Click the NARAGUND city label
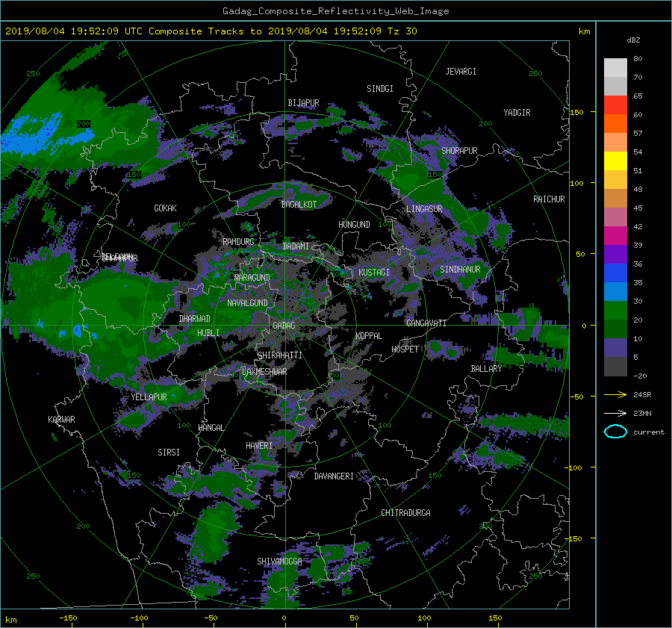The width and height of the screenshot is (672, 628). pyautogui.click(x=252, y=278)
